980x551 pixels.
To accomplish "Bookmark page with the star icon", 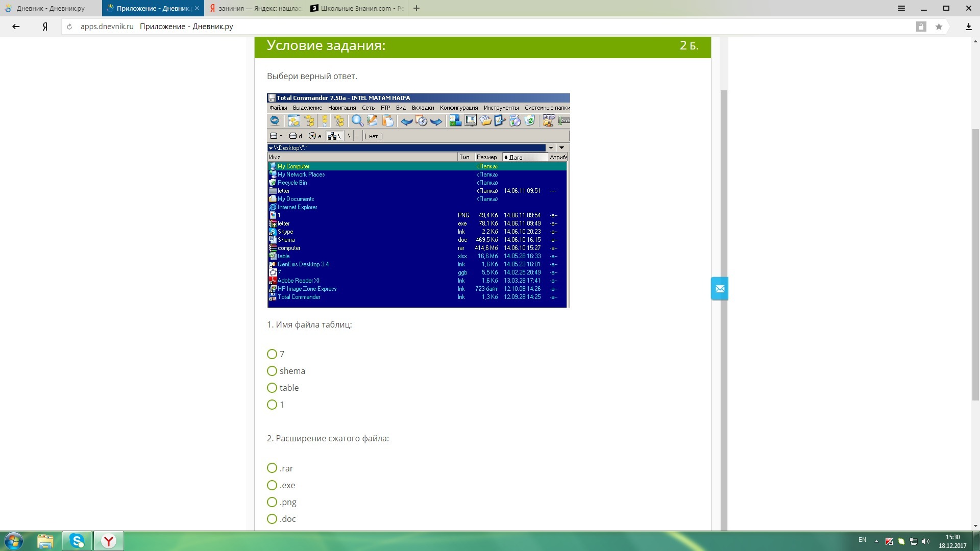I will pyautogui.click(x=939, y=27).
